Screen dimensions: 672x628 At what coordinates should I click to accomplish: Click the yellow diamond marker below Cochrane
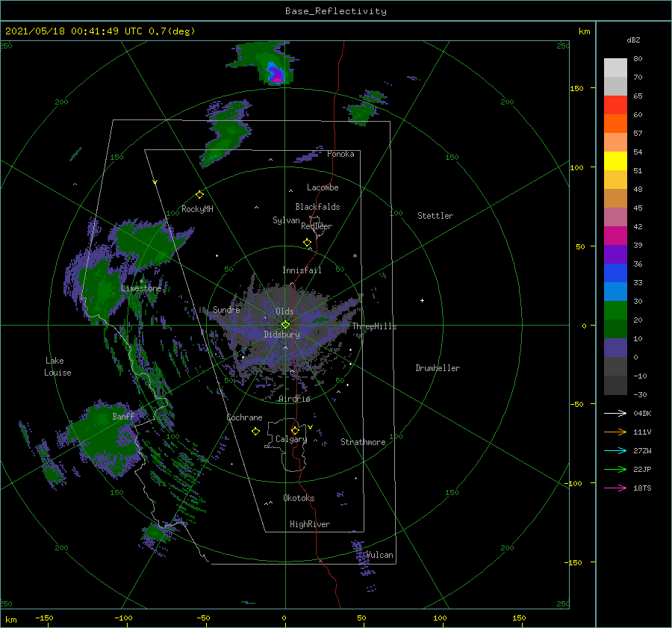coord(255,432)
